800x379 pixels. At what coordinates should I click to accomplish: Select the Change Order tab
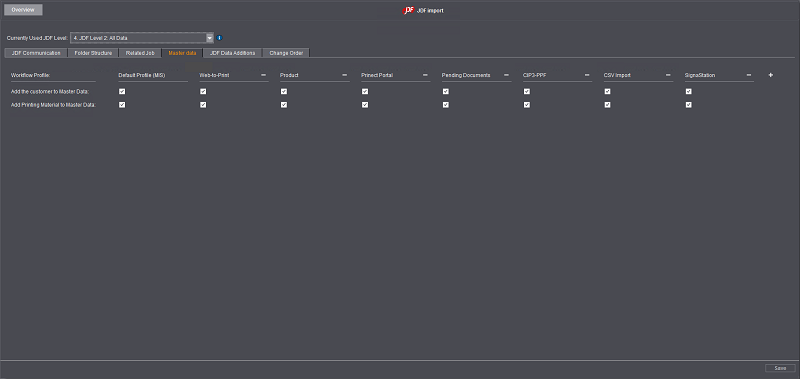pyautogui.click(x=286, y=53)
